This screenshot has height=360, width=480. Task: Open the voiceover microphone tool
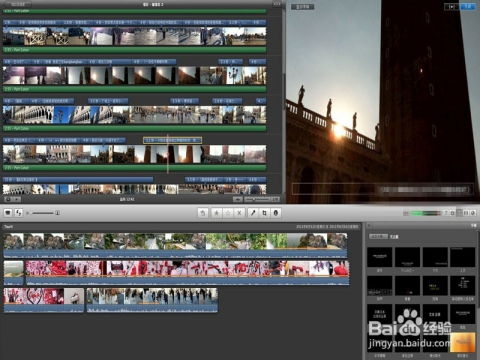(253, 213)
